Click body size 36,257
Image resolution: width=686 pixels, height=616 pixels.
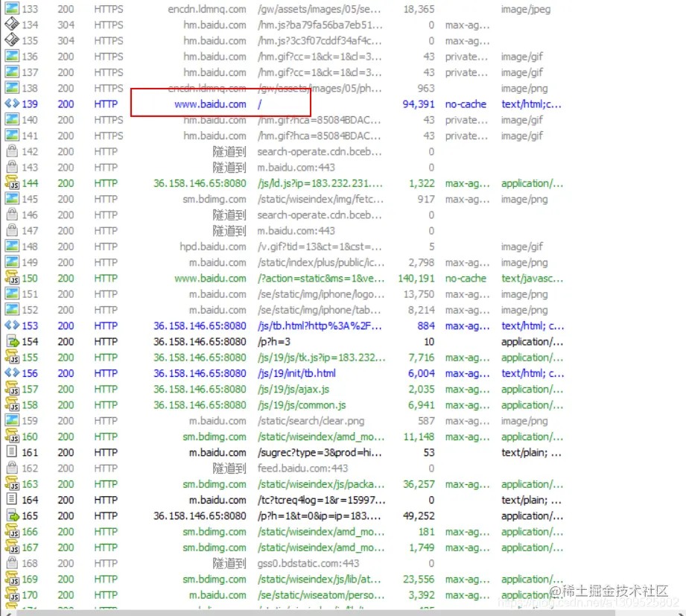coord(419,484)
